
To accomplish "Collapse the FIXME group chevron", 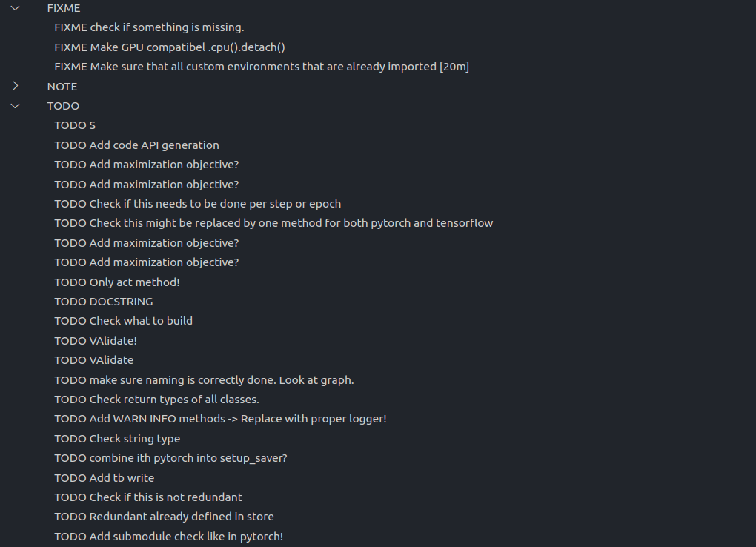I will [16, 8].
